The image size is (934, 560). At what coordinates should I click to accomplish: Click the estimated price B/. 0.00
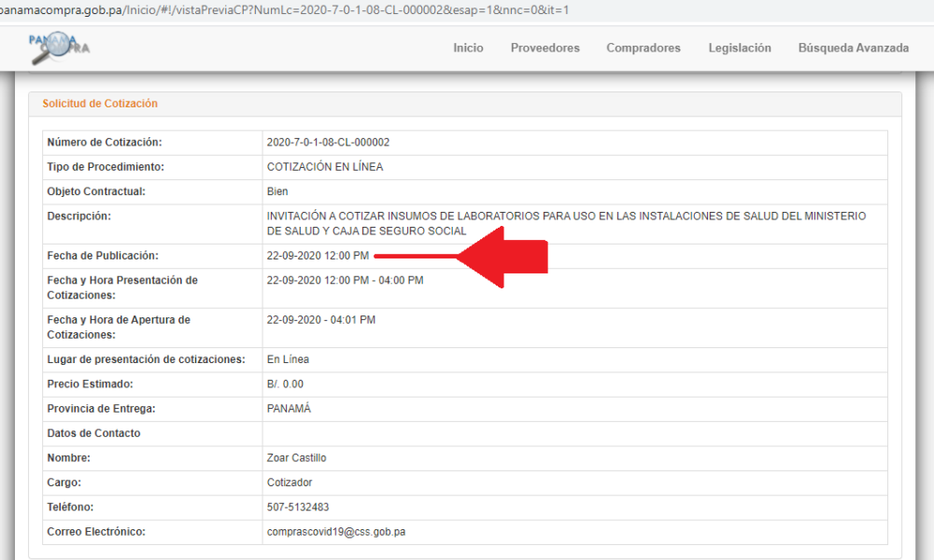click(285, 385)
